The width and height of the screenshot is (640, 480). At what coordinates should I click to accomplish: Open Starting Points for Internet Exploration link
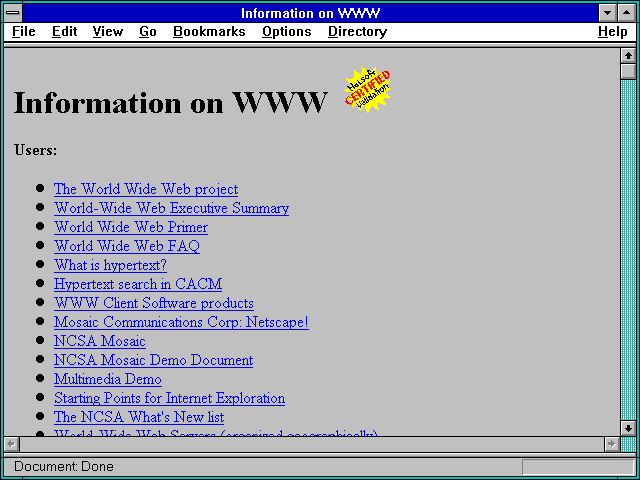[169, 398]
